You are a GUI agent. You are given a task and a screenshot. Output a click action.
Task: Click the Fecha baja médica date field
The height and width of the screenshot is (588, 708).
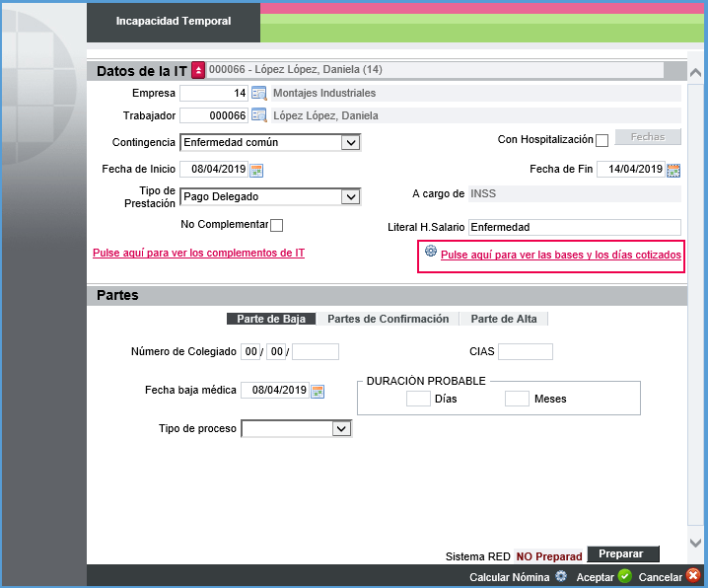[275, 391]
